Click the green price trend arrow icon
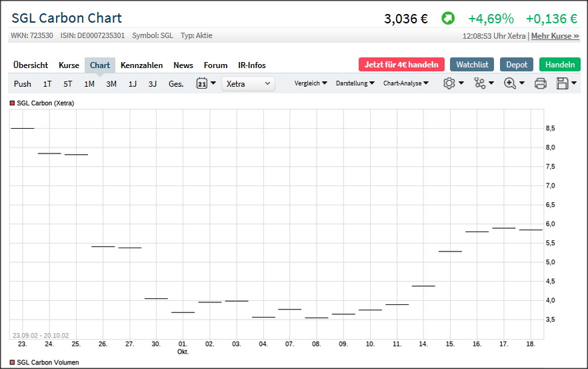The image size is (588, 369). pos(448,18)
